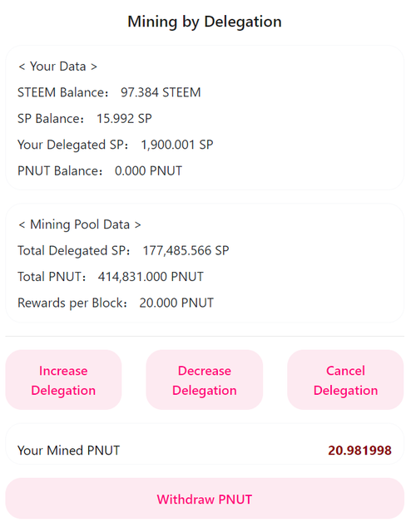Click the Total PNUT label

[52, 277]
